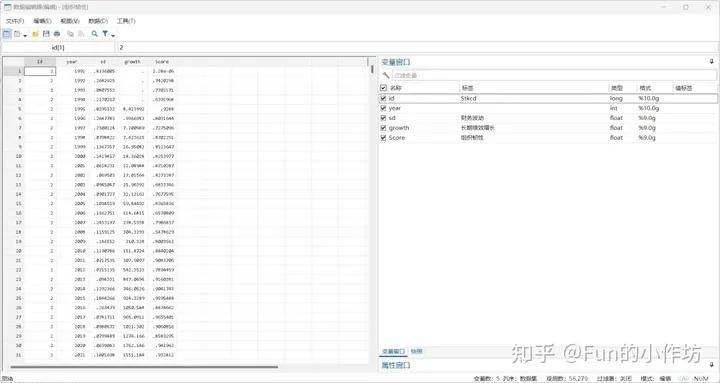Select row number 10 header in data grid
The height and width of the screenshot is (383, 720).
[x=13, y=156]
